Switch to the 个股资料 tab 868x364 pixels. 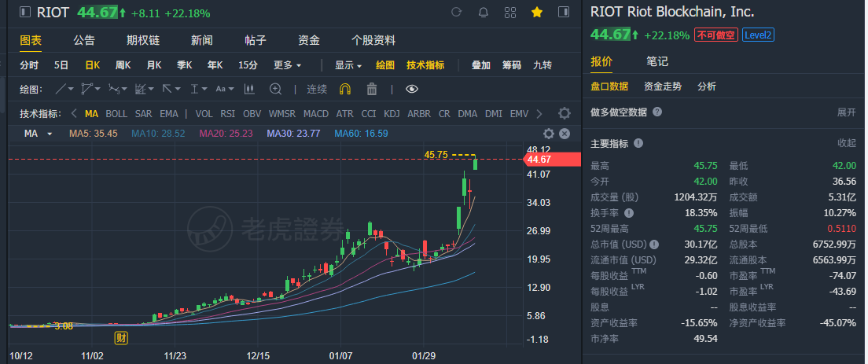(x=373, y=40)
